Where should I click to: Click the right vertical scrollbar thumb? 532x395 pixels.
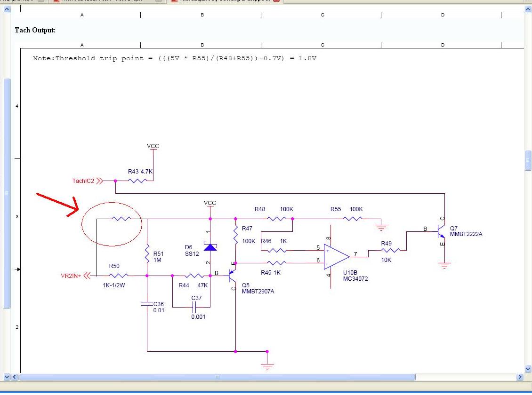click(x=528, y=160)
